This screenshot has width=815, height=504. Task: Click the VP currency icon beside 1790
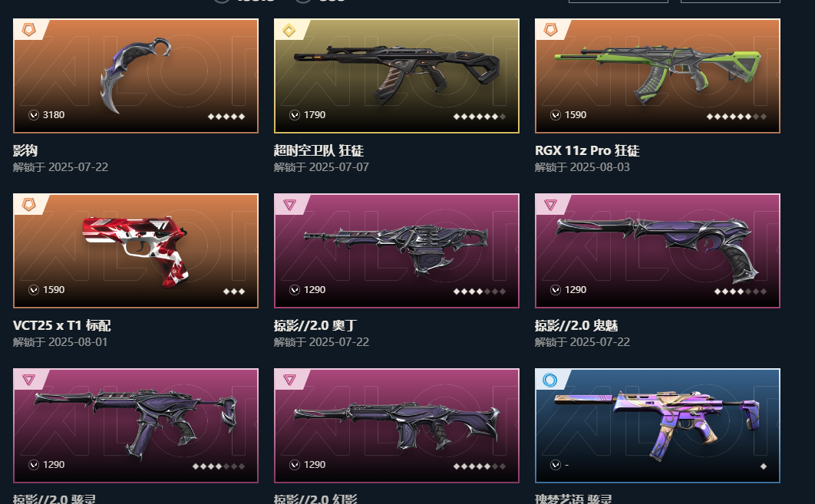coord(295,115)
